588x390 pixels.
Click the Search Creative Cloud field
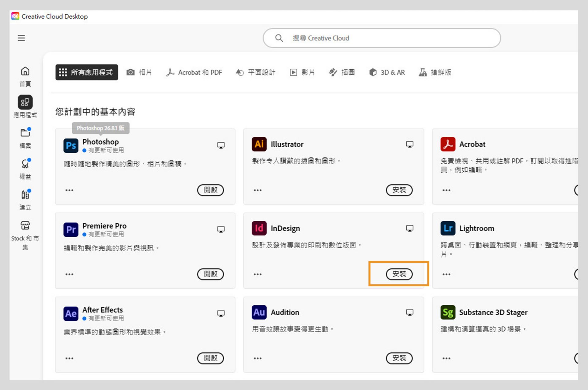click(382, 38)
